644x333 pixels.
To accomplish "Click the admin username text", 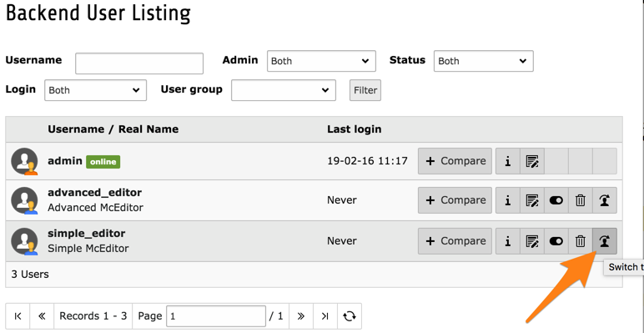I will click(x=65, y=161).
